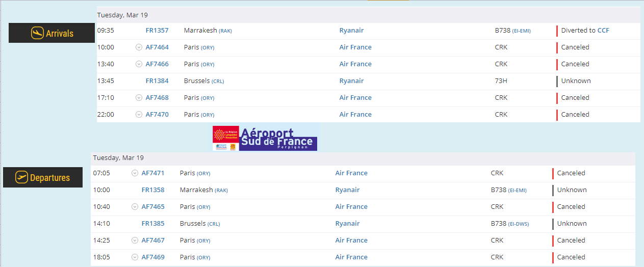This screenshot has width=644, height=267.
Task: Click the Unknown status on the FR1384 row
Action: [x=576, y=81]
